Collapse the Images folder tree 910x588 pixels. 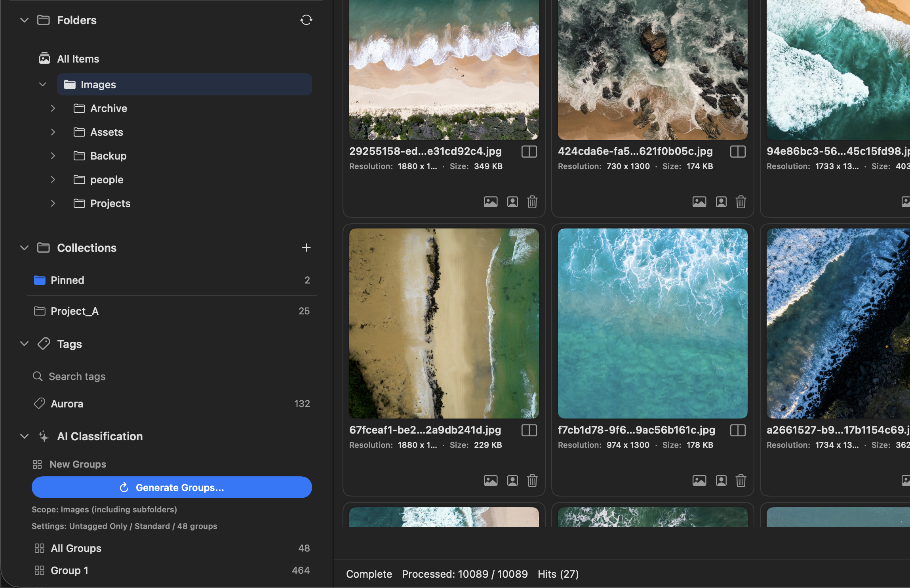click(x=43, y=84)
